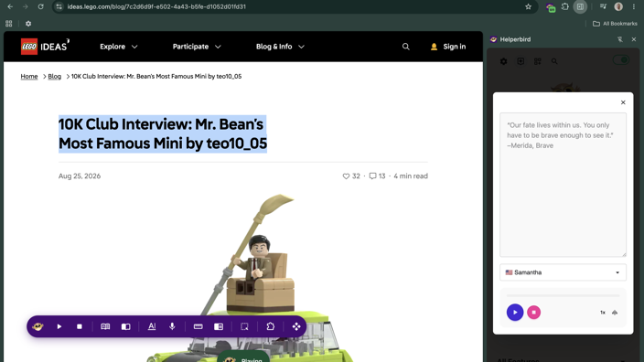Screen dimensions: 644x362
Task: Close the Helperbird side panel
Action: [634, 39]
